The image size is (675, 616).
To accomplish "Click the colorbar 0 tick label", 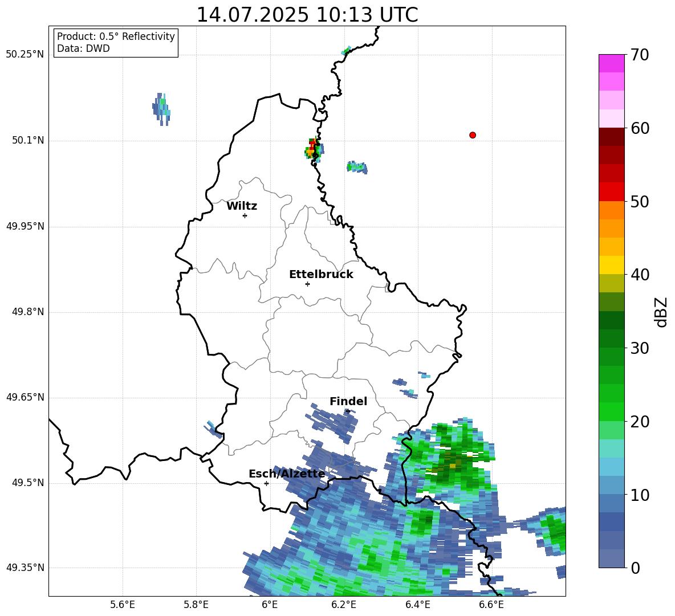I will click(x=635, y=568).
